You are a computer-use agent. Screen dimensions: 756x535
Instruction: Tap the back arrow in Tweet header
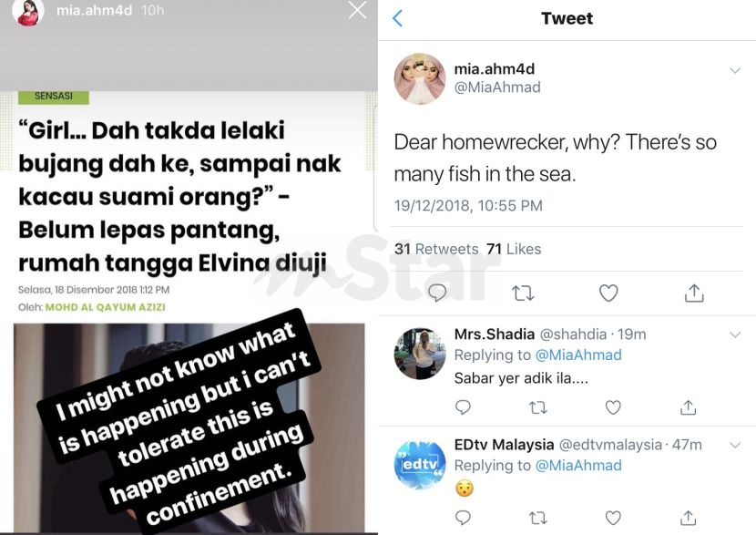coord(397,18)
